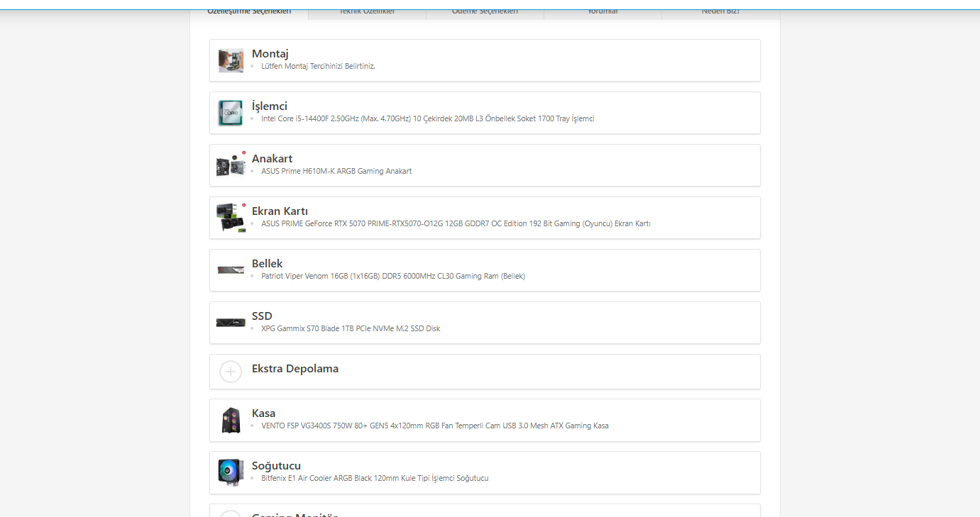980x517 pixels.
Task: Click the ASUS PRIME GeForce RTX 5070 text
Action: 456,223
